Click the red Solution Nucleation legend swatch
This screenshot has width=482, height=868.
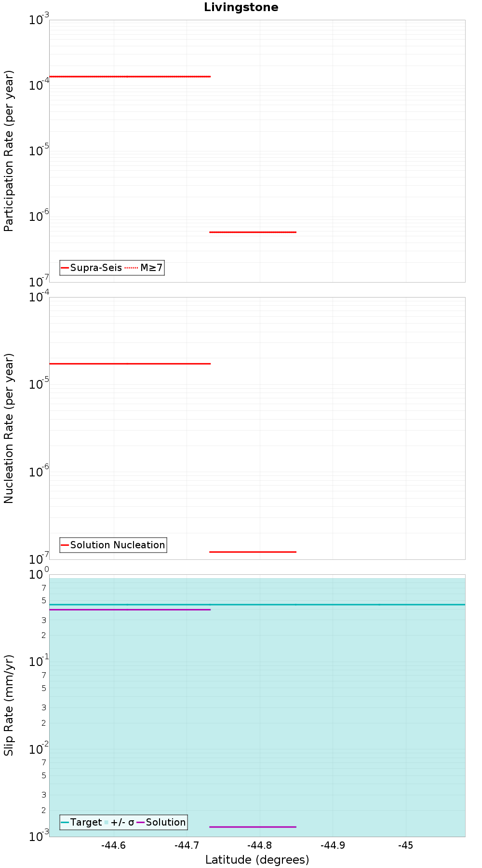[65, 545]
